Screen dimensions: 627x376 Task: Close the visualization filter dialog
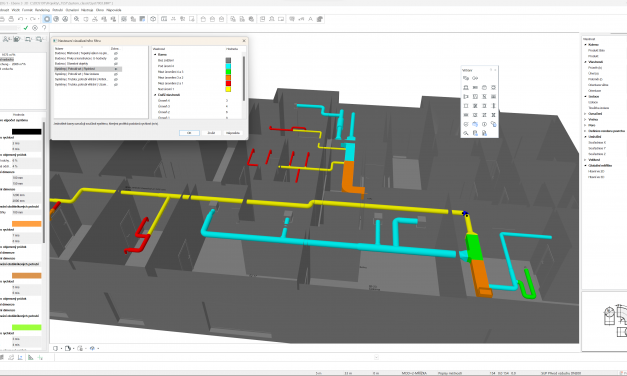coord(244,41)
